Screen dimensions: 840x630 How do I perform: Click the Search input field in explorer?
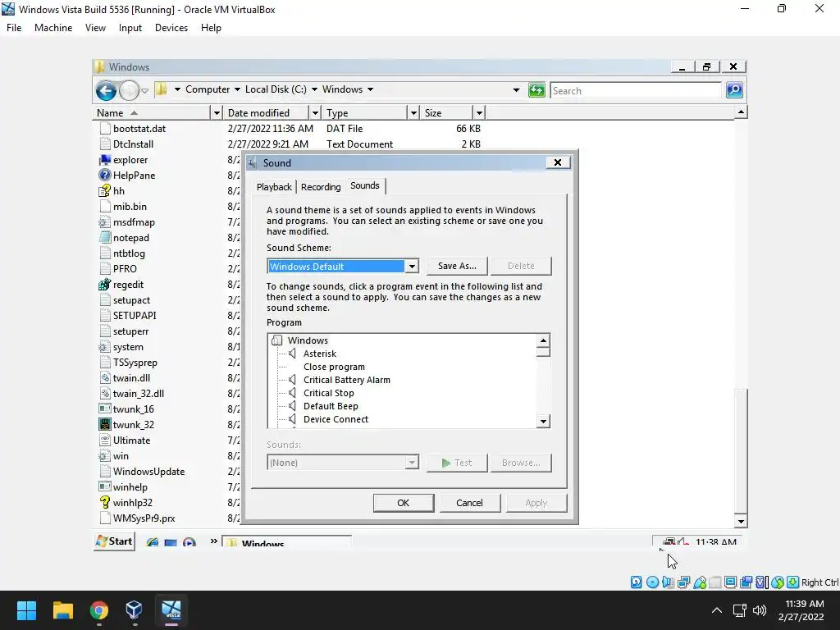[x=636, y=90]
